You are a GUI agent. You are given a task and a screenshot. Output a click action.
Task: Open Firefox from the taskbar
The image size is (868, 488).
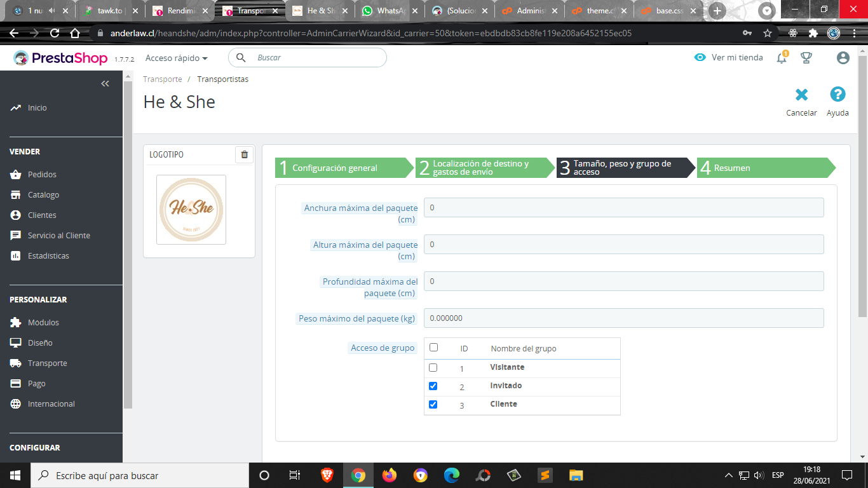tap(389, 475)
